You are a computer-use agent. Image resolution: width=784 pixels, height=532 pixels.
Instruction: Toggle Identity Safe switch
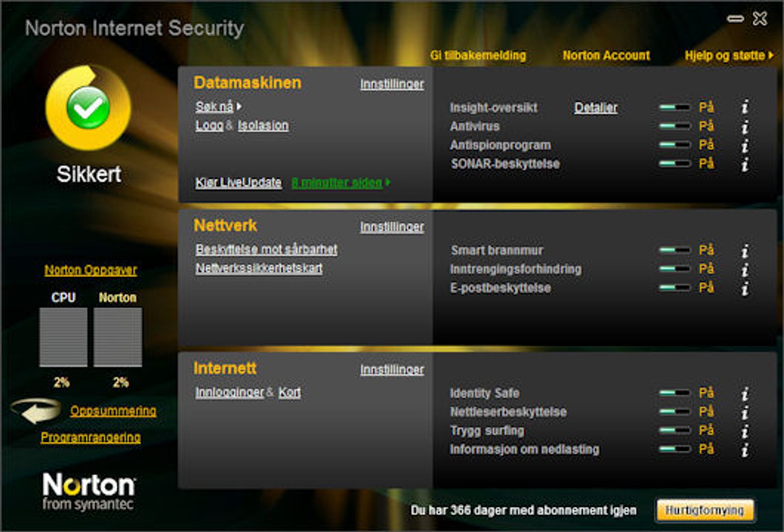tap(674, 393)
